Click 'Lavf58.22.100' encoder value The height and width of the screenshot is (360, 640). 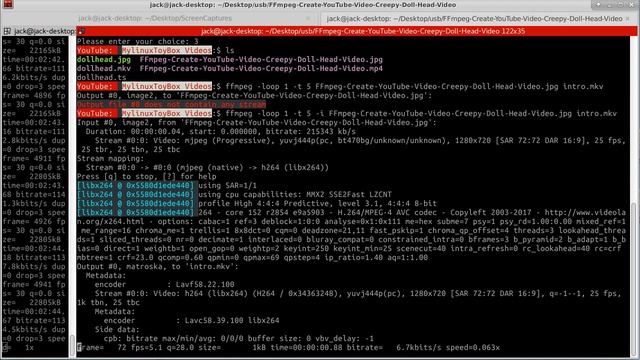205,284
